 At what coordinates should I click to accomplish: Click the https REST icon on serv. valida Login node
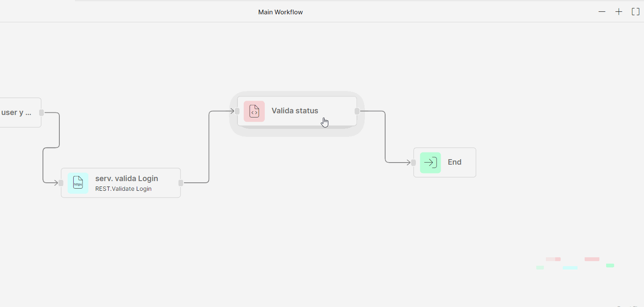[78, 183]
